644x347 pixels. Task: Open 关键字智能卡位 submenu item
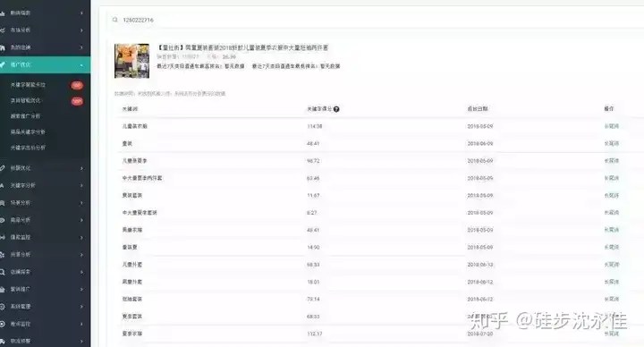(28, 85)
